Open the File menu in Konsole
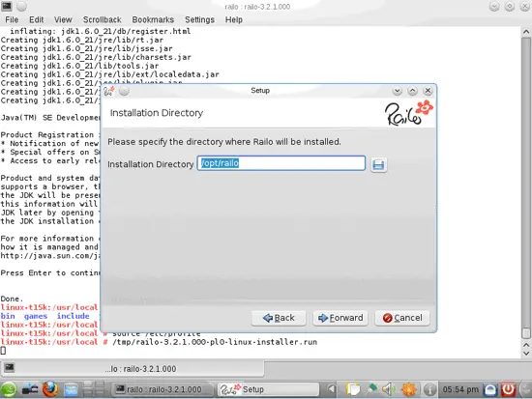This screenshot has width=532, height=399. tap(12, 20)
